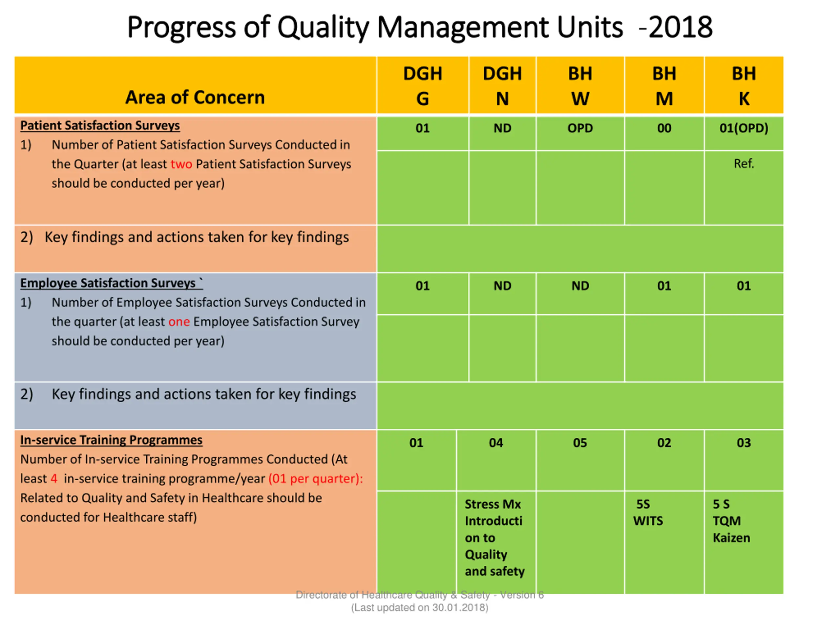840x630 pixels.
Task: Click 'Key findings' line in orange Patient section
Action: click(184, 237)
